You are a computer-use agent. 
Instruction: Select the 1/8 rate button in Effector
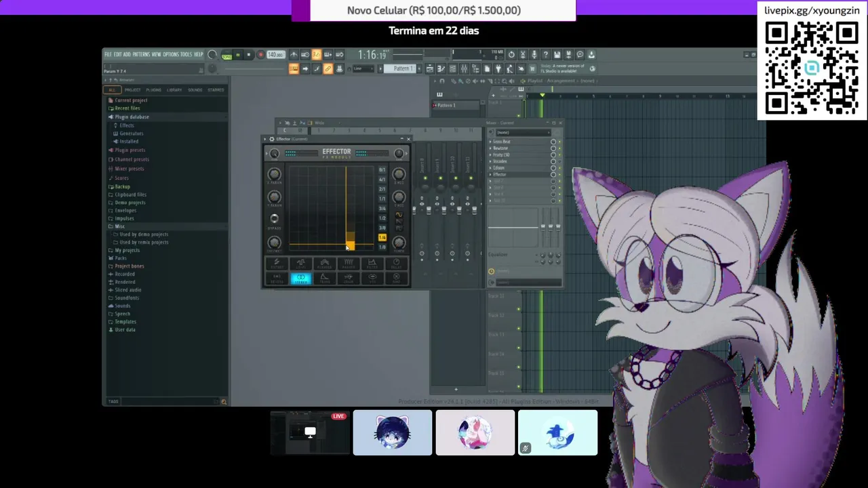coord(382,247)
